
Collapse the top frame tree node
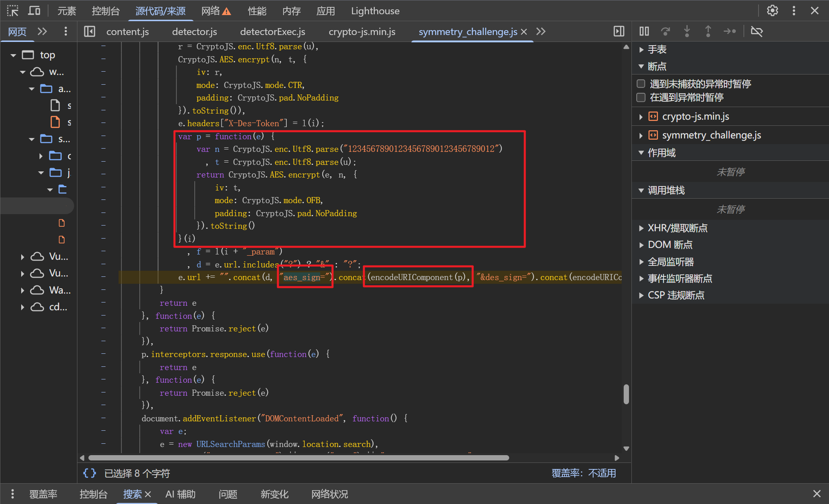pyautogui.click(x=13, y=55)
